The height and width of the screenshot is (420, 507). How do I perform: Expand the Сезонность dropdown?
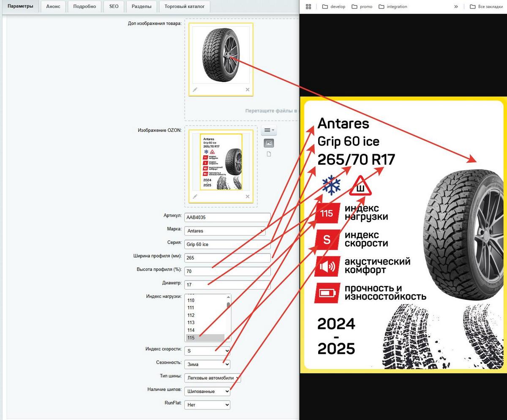click(207, 364)
